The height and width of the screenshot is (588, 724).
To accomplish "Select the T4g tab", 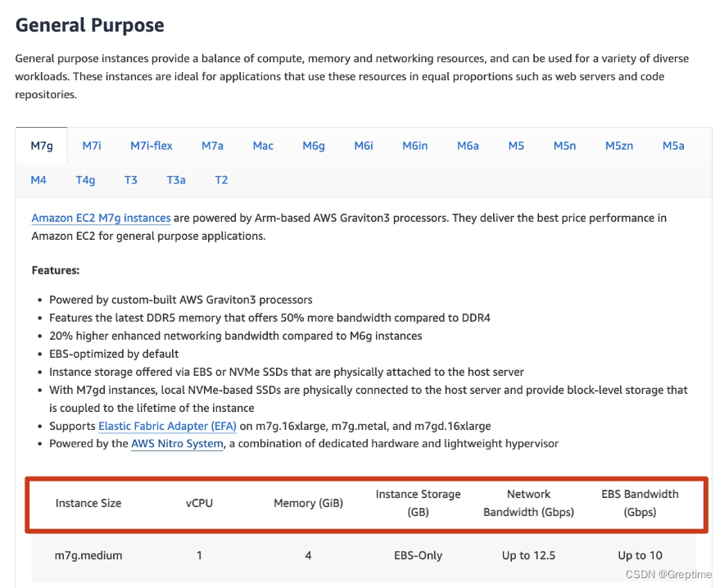I will click(x=85, y=180).
